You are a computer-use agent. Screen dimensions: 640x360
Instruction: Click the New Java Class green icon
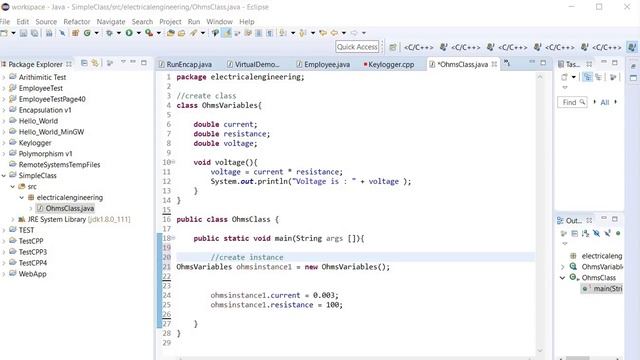[87, 33]
